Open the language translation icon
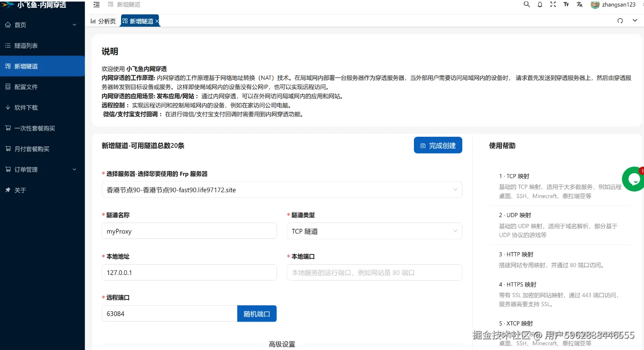Screen dimensions: 644x350 [x=580, y=4]
